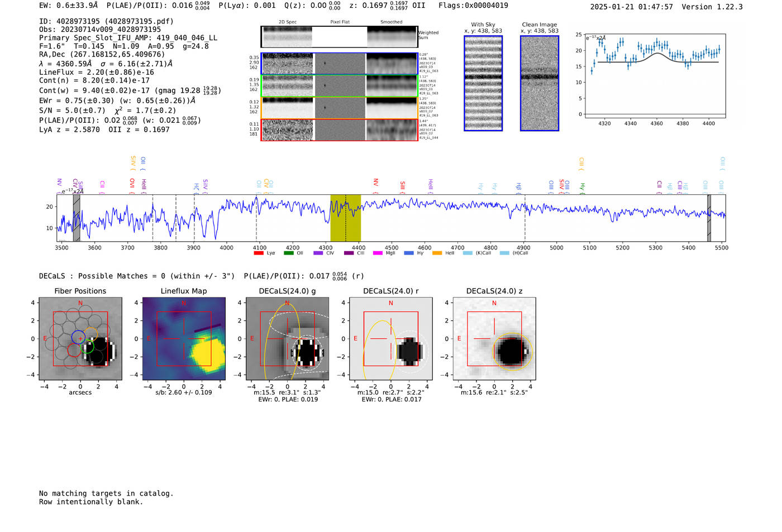Click the '2D Spec' column header
This screenshot has height=532, width=782.
click(288, 22)
